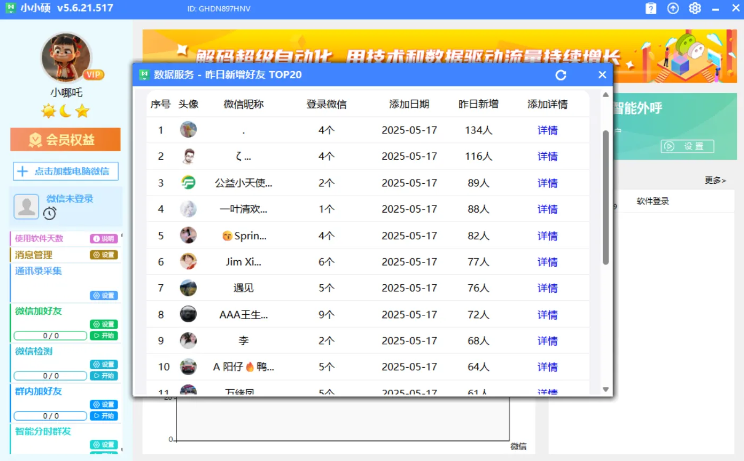Open the 会员权益 membership benefits button

click(65, 139)
